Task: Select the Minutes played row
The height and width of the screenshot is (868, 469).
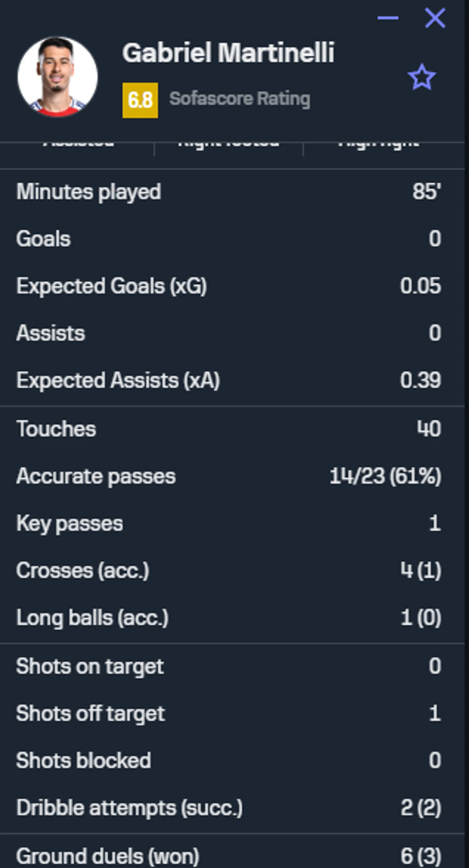Action: 229,192
